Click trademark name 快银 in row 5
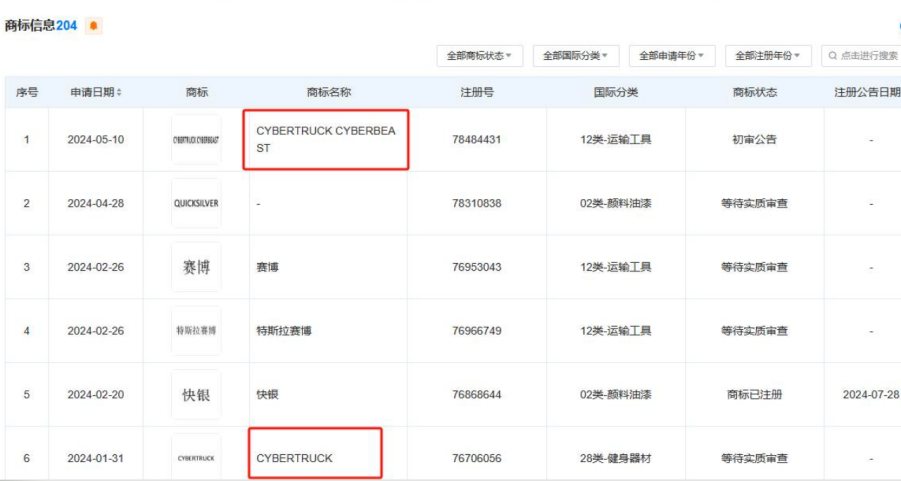The height and width of the screenshot is (481, 901). [267, 395]
